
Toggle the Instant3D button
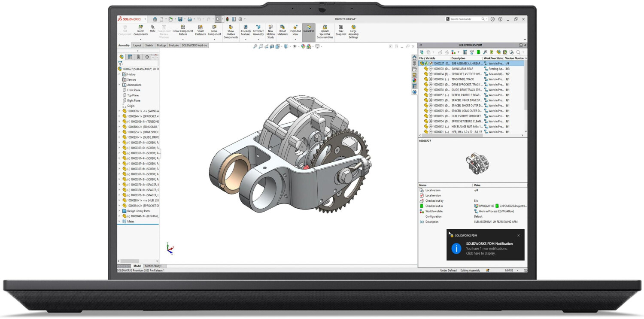click(308, 29)
